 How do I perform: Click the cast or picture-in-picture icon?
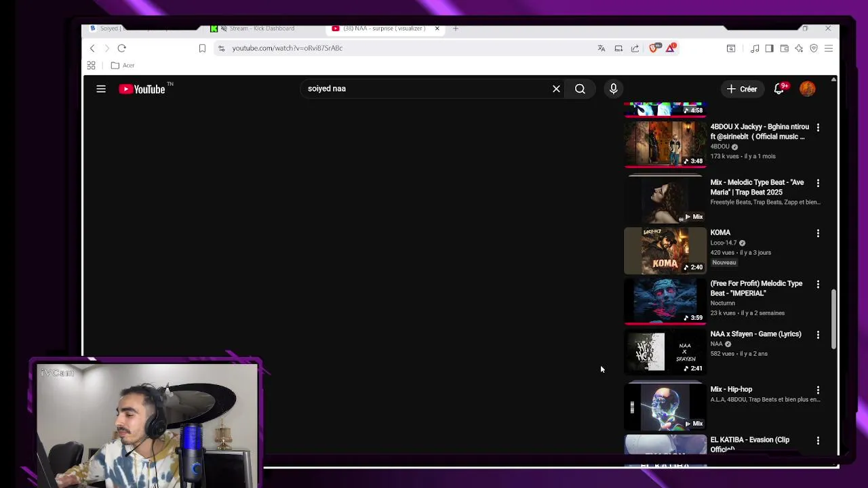pos(618,48)
